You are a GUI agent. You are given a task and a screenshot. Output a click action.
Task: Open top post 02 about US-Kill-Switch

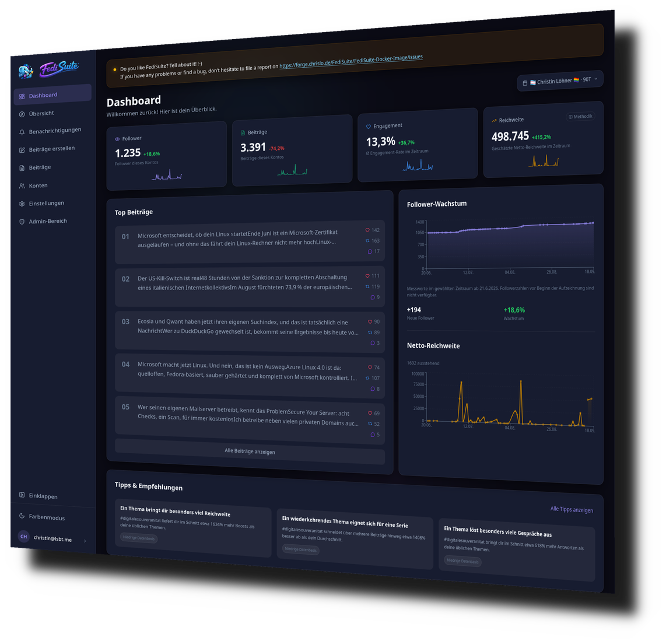250,286
